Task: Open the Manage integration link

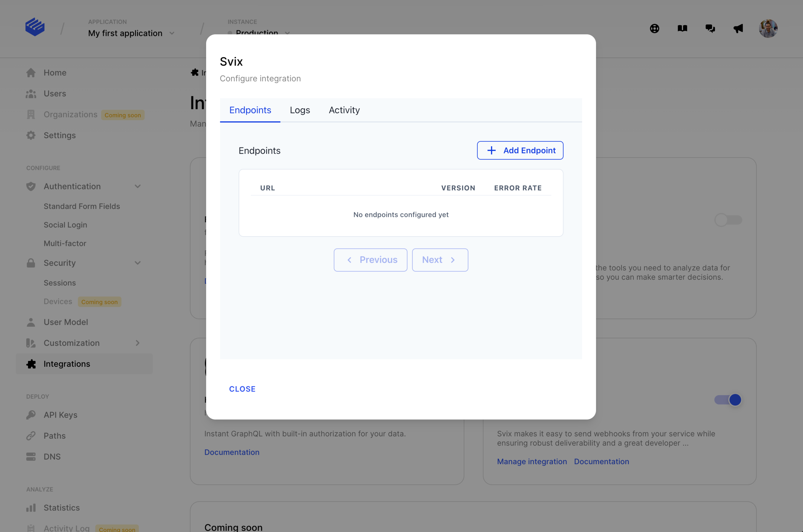Action: [532, 461]
